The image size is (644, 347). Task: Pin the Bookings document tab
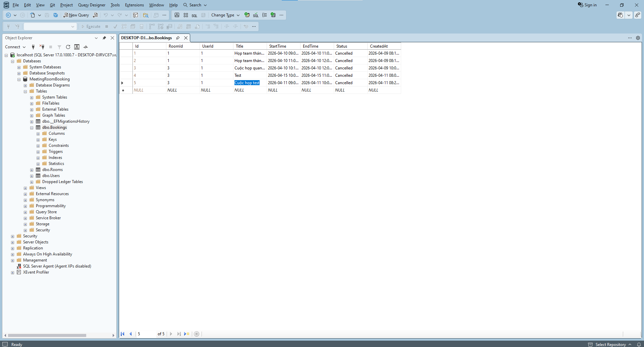pos(178,38)
